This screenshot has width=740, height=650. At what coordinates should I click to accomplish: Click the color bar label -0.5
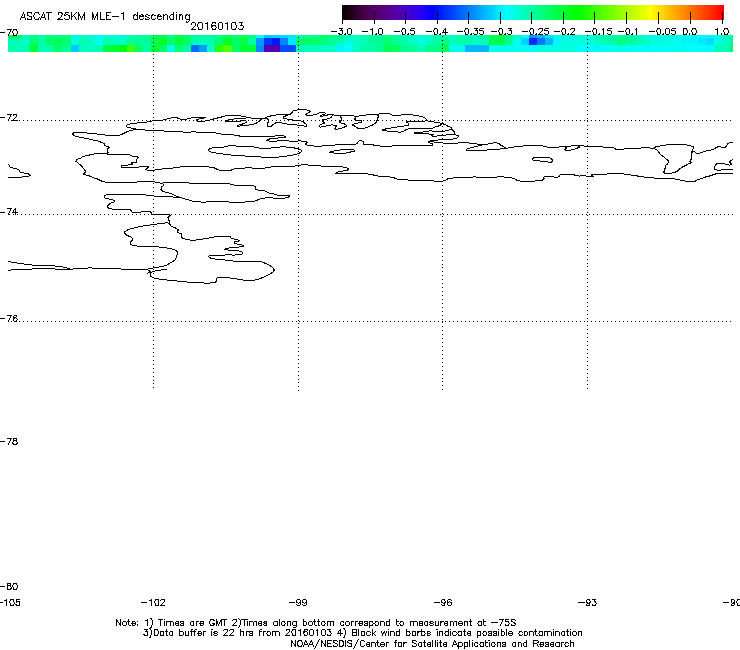[x=404, y=32]
